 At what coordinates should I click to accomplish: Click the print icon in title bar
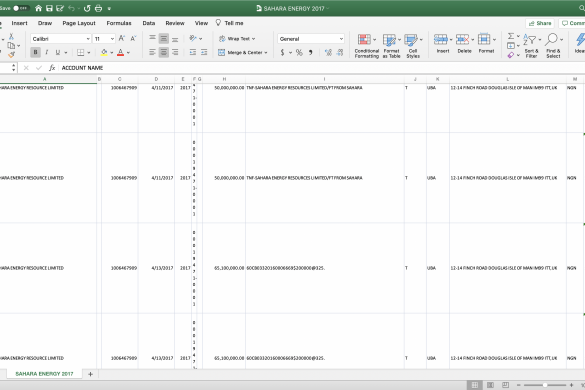coord(98,8)
